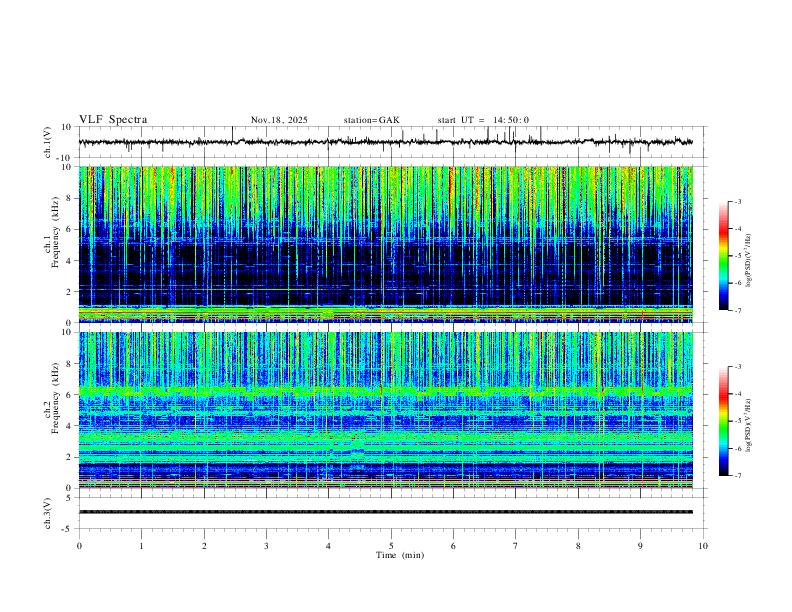Screen dimensions: 792x612
Task: Click the upper colorbar 'log(PSD)(V²/Hz)' label
Action: (749, 261)
